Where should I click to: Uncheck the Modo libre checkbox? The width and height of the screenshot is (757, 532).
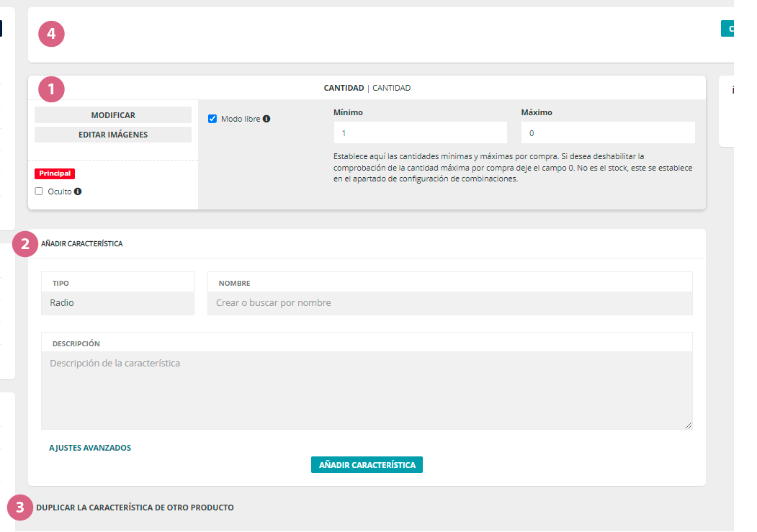(212, 119)
